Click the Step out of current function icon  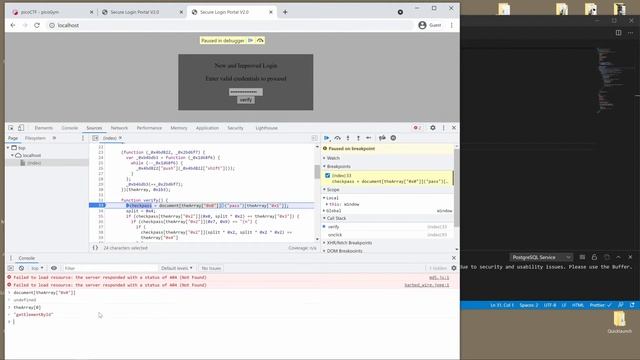[x=358, y=138]
